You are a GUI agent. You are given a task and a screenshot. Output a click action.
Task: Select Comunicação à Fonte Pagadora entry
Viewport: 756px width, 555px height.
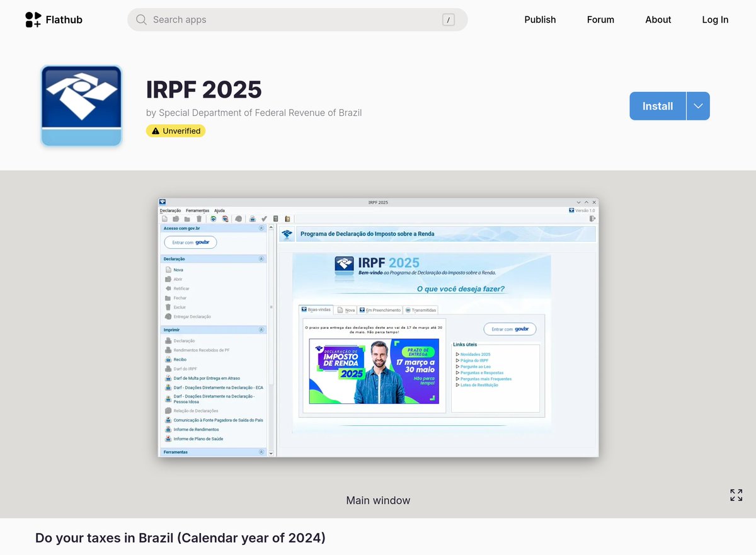coord(214,420)
